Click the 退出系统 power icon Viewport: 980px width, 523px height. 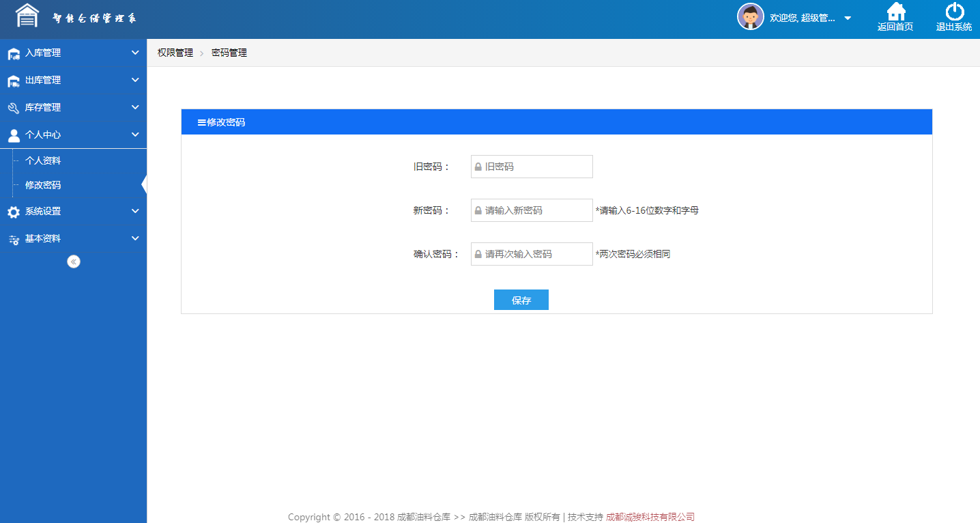pyautogui.click(x=954, y=12)
